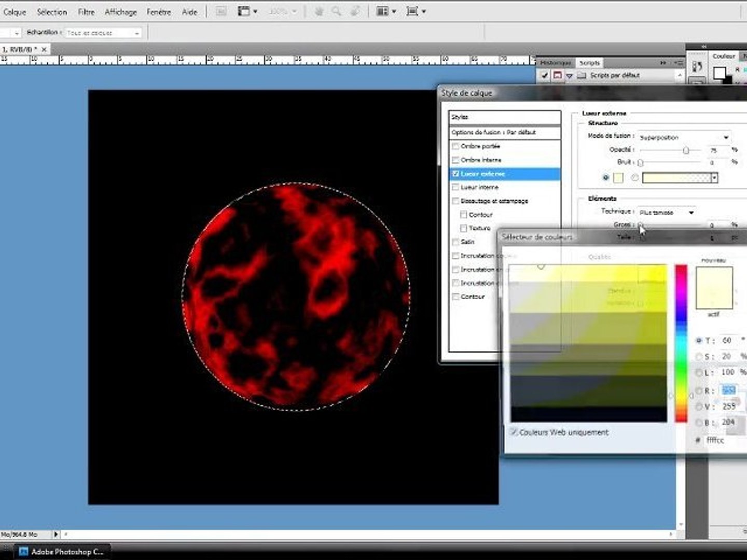Screen dimensions: 747x560
Task: Open the zoom level 100% dropdown
Action: [x=282, y=11]
